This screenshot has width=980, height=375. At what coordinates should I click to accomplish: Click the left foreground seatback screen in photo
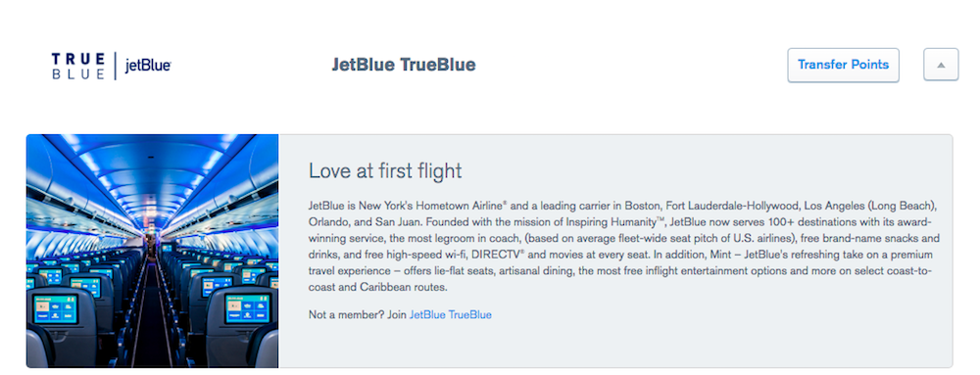point(56,308)
